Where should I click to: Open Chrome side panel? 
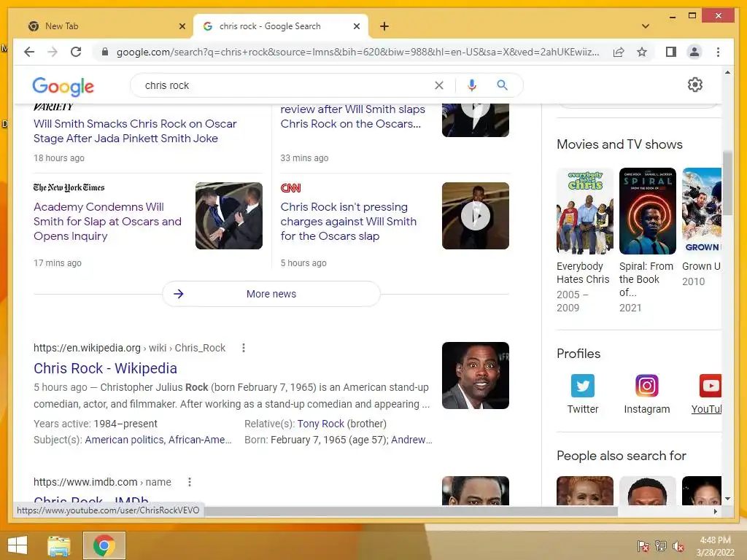[671, 52]
